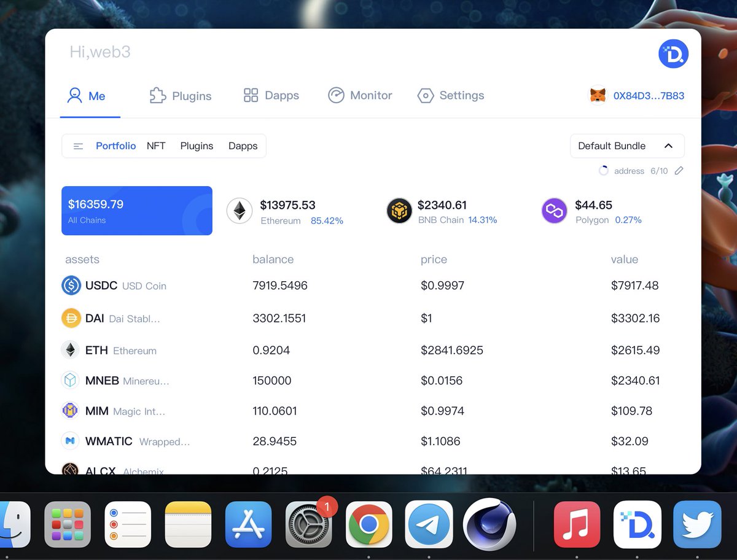Click the ETH asset icon

point(71,350)
